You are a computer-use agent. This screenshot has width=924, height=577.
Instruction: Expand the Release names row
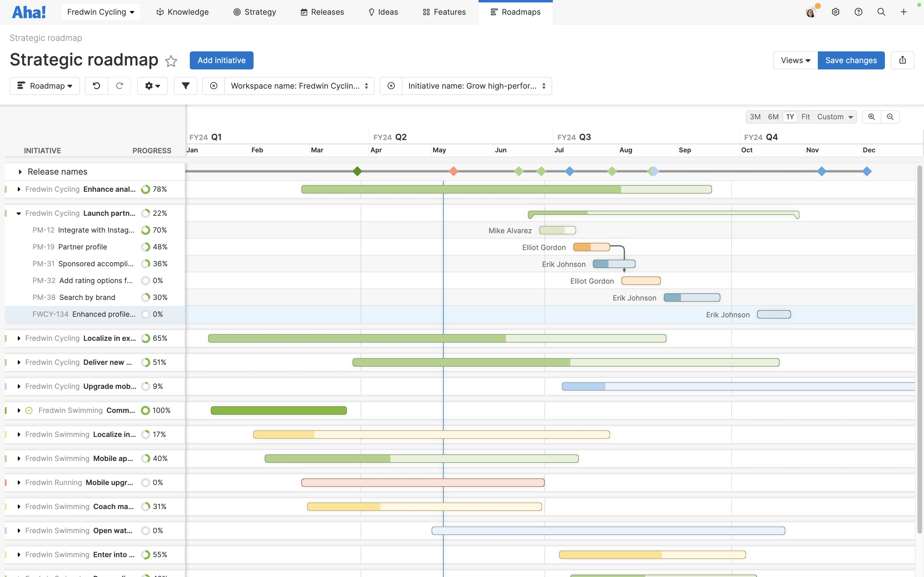click(x=20, y=172)
